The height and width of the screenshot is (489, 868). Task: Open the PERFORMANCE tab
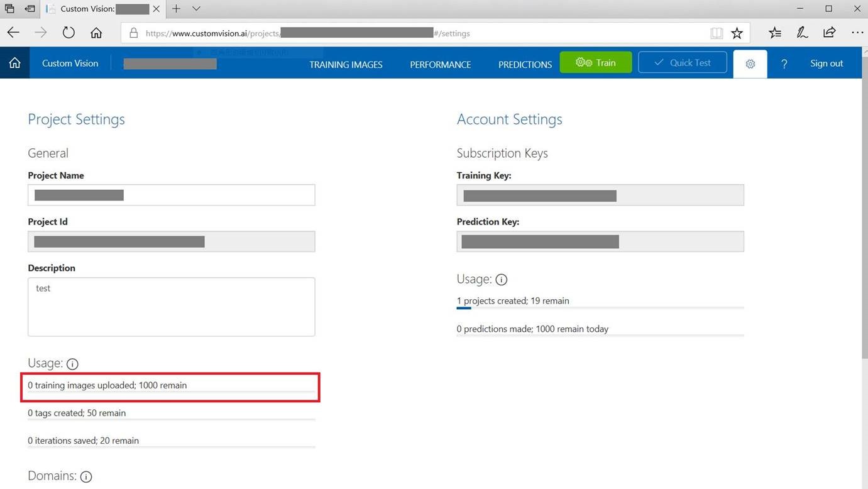click(x=441, y=64)
